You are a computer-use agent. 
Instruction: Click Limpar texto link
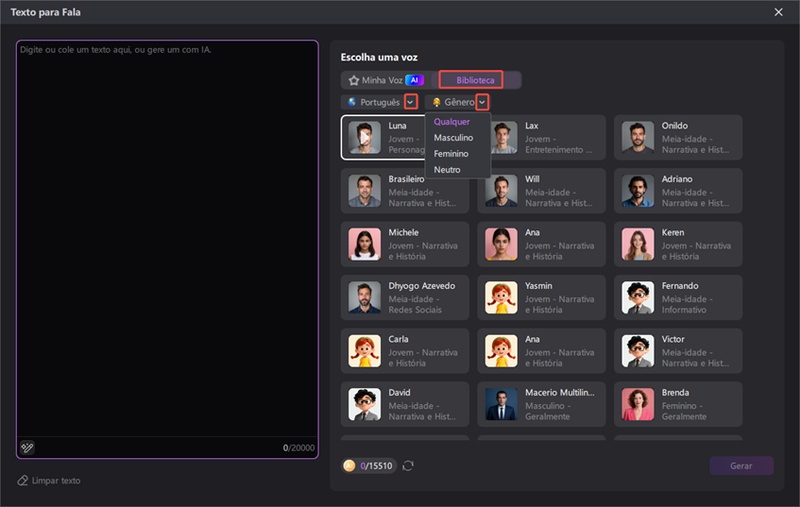[x=56, y=481]
